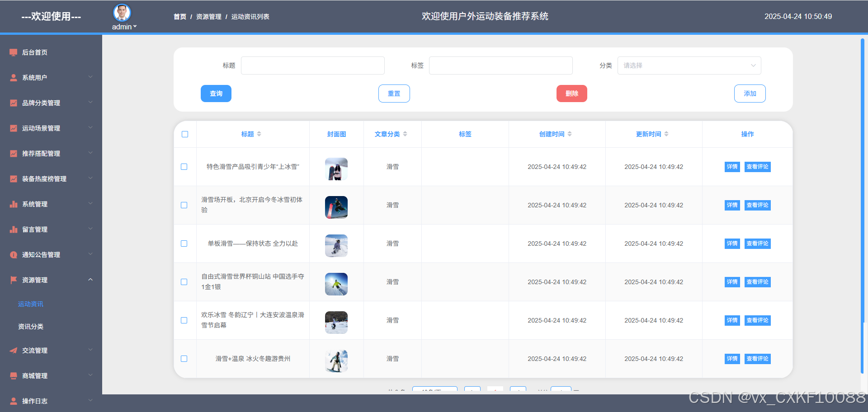
Task: Focus the 标题 search input field
Action: click(x=313, y=66)
